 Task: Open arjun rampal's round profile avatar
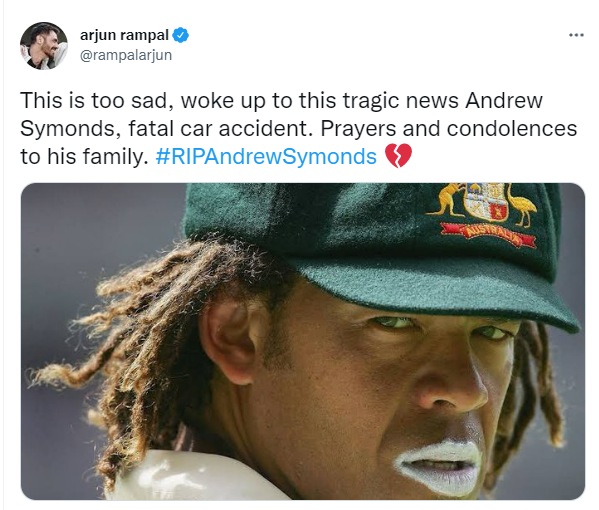pos(44,46)
